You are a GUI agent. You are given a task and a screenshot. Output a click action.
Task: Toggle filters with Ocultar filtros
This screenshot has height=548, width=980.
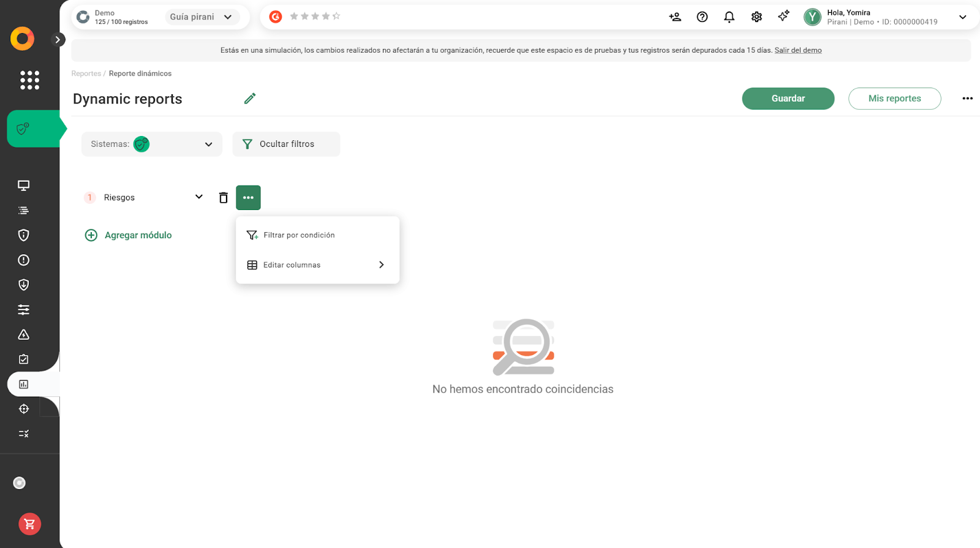286,144
